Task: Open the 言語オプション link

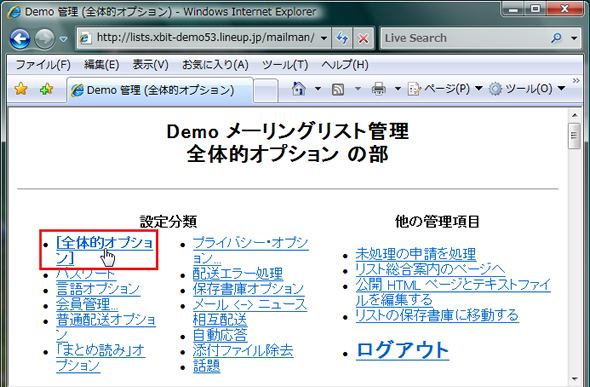Action: point(98,289)
